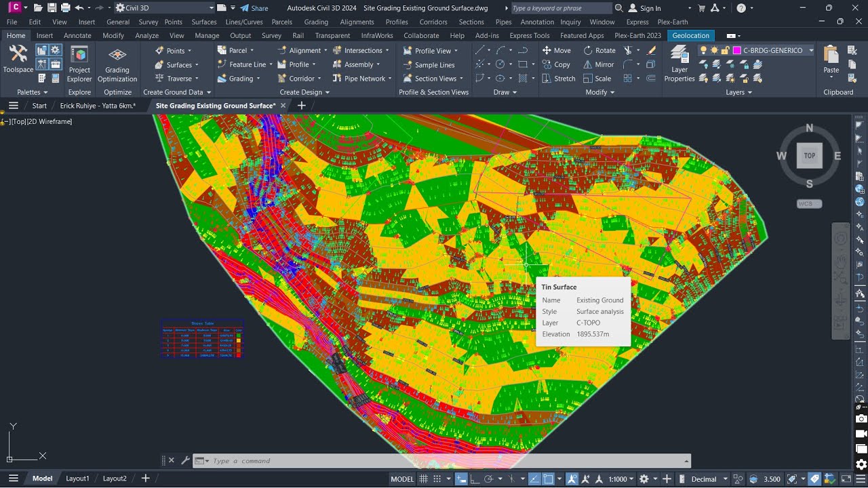Screen dimensions: 868x488
Task: Click the Sign In button
Action: pyautogui.click(x=644, y=8)
